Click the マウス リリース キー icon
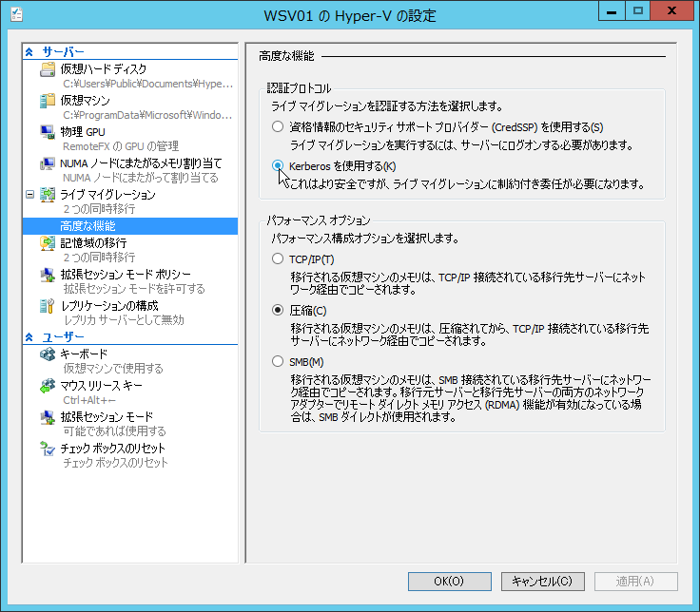Viewport: 700px width, 612px height. point(48,386)
